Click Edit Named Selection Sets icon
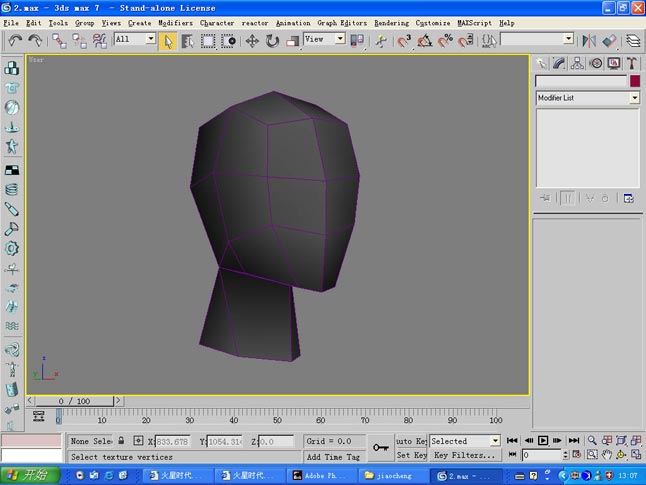The height and width of the screenshot is (485, 646). pyautogui.click(x=489, y=41)
